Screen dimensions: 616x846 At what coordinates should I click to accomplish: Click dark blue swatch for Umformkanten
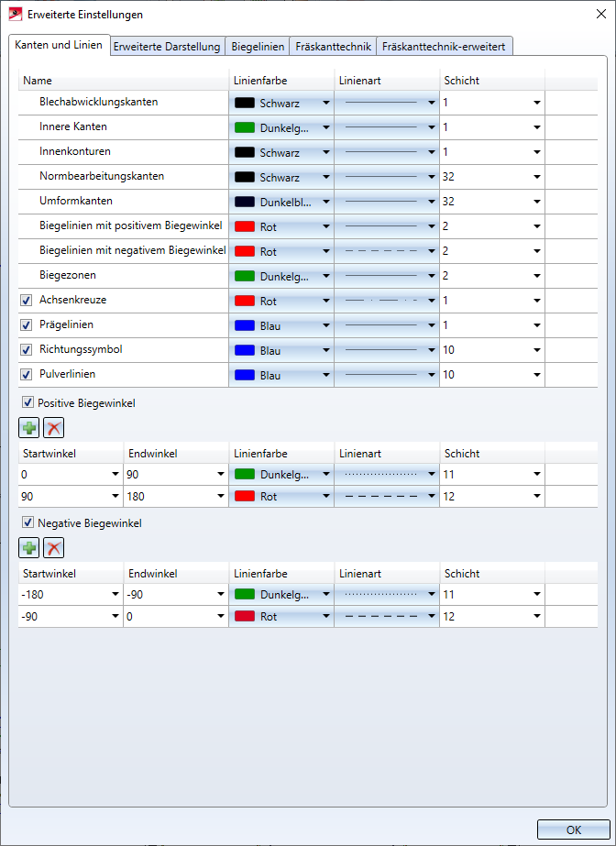[245, 202]
